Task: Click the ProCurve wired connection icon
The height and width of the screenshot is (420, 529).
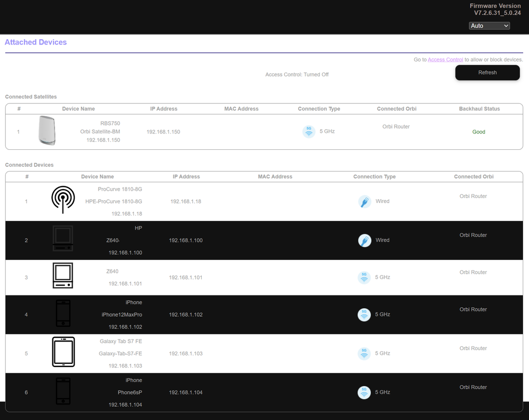Action: pyautogui.click(x=364, y=201)
